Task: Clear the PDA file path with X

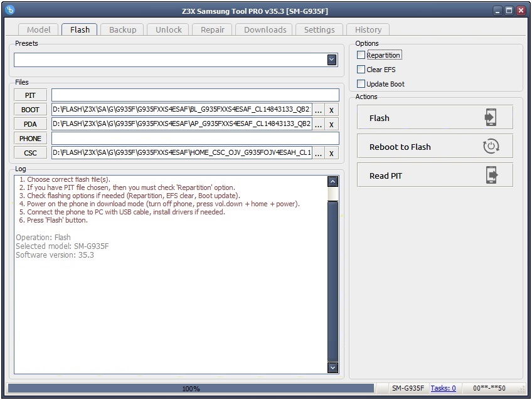Action: [331, 124]
